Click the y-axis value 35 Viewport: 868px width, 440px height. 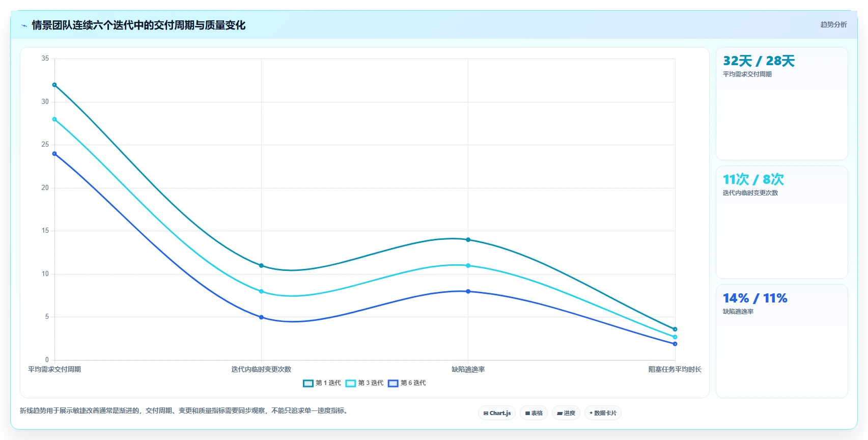(45, 59)
